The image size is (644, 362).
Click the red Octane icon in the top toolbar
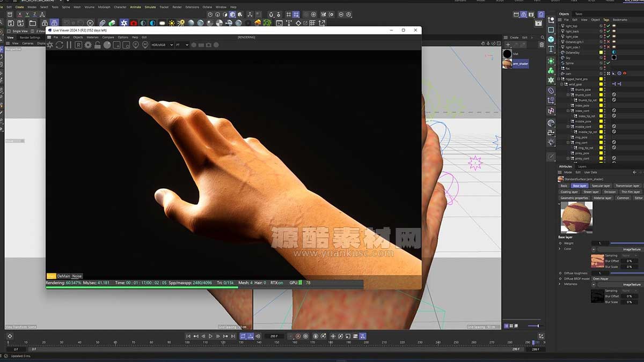tap(133, 23)
